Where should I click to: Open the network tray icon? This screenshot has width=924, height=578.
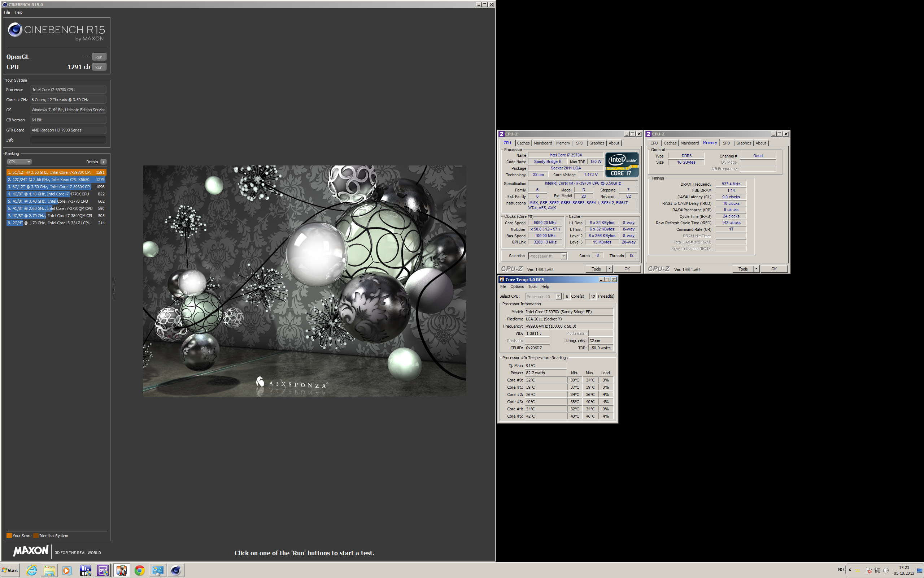point(877,570)
